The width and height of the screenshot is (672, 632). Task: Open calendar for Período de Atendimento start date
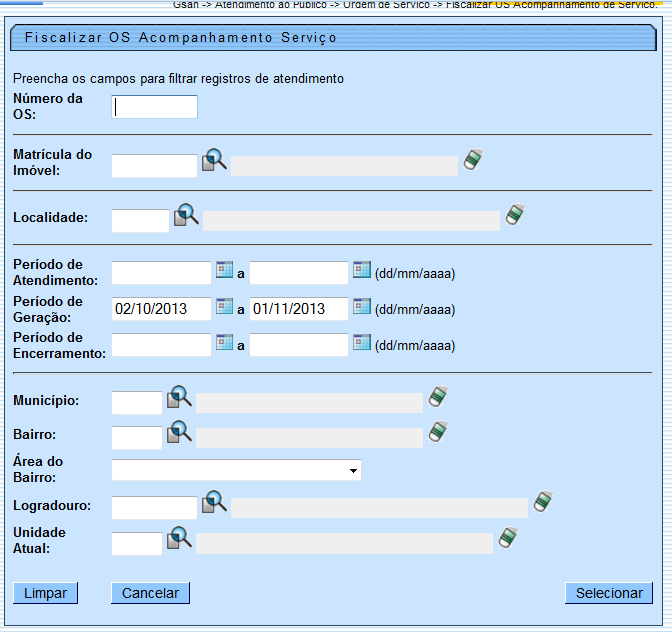[x=225, y=271]
